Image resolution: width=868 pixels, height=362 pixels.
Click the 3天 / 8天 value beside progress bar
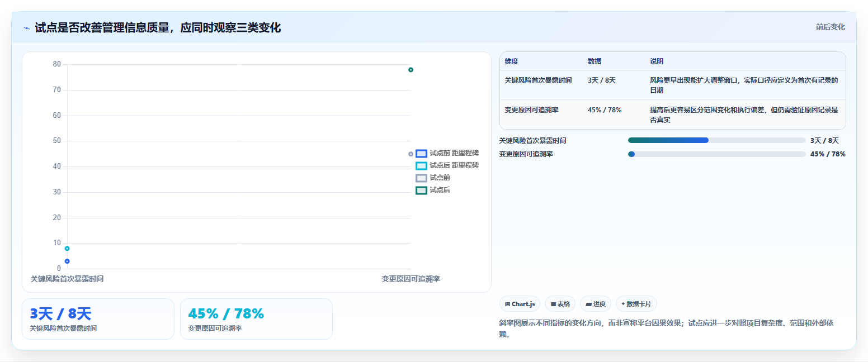click(824, 141)
